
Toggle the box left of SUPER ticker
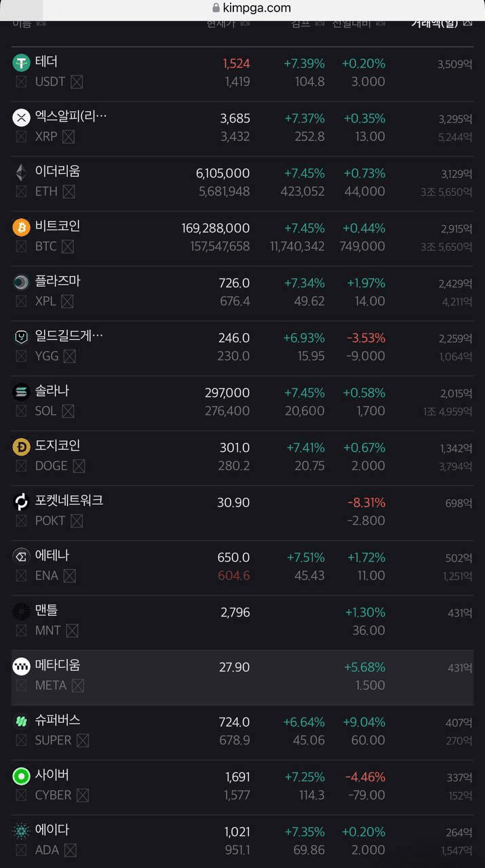point(22,741)
